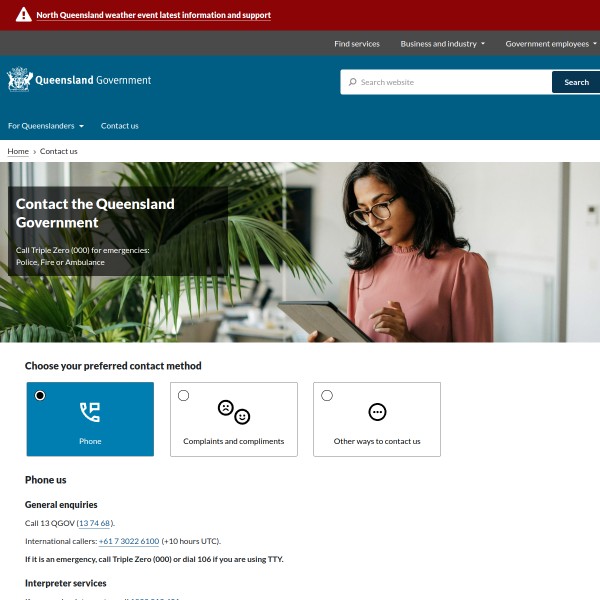The width and height of the screenshot is (600, 600).
Task: Click the breadcrumb chevron separator
Action: pyautogui.click(x=34, y=152)
